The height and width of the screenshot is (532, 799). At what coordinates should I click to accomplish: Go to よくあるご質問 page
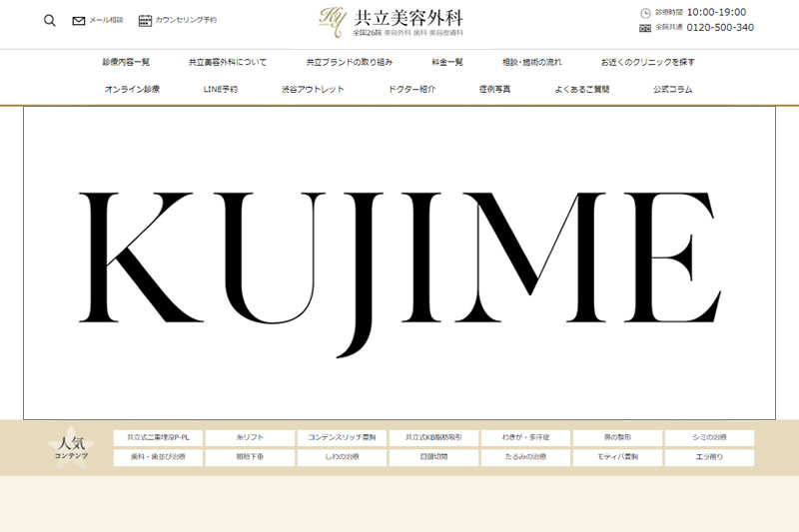click(582, 89)
